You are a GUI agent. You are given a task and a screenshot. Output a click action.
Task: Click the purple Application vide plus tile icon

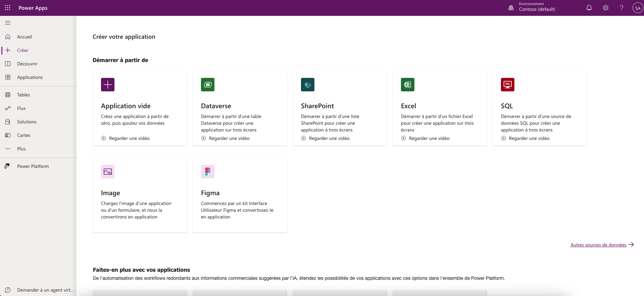pos(108,85)
